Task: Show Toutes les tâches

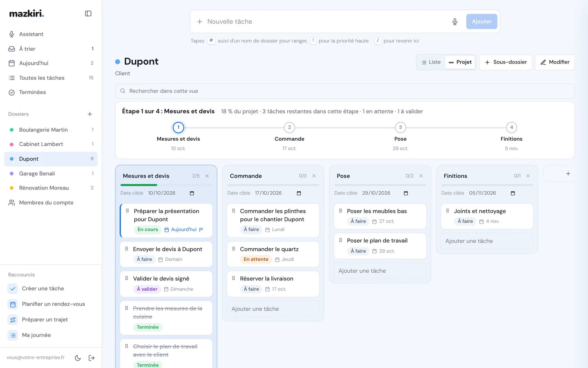Action: (x=51, y=78)
